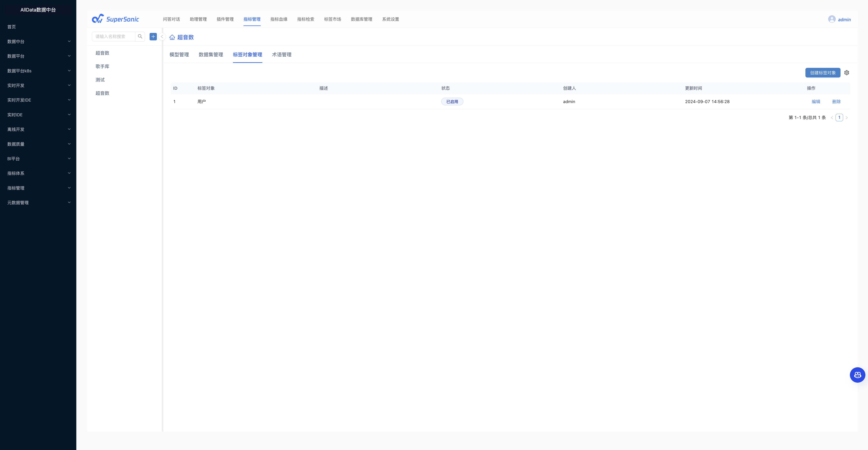Click the 标签对象 column header
This screenshot has width=868, height=450.
tap(206, 88)
